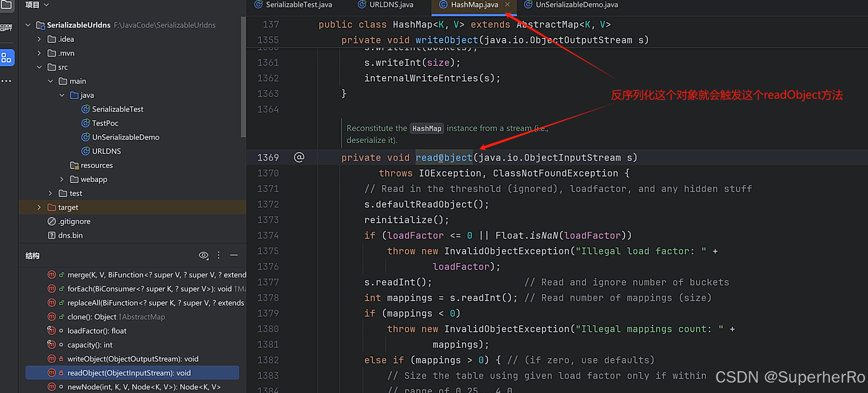Viewport: 868px width, 393px height.
Task: Select clone(): Object in Structure
Action: click(x=106, y=317)
